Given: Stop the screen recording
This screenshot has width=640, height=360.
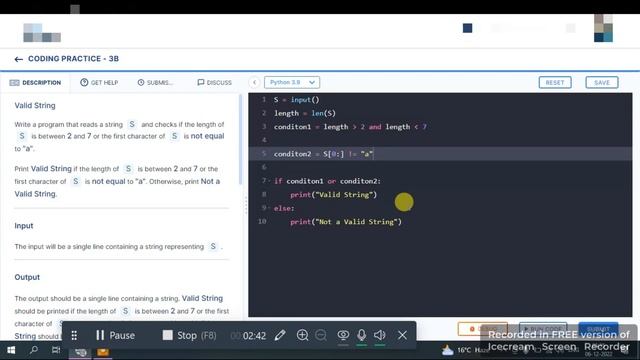Looking at the screenshot, I should click(189, 336).
